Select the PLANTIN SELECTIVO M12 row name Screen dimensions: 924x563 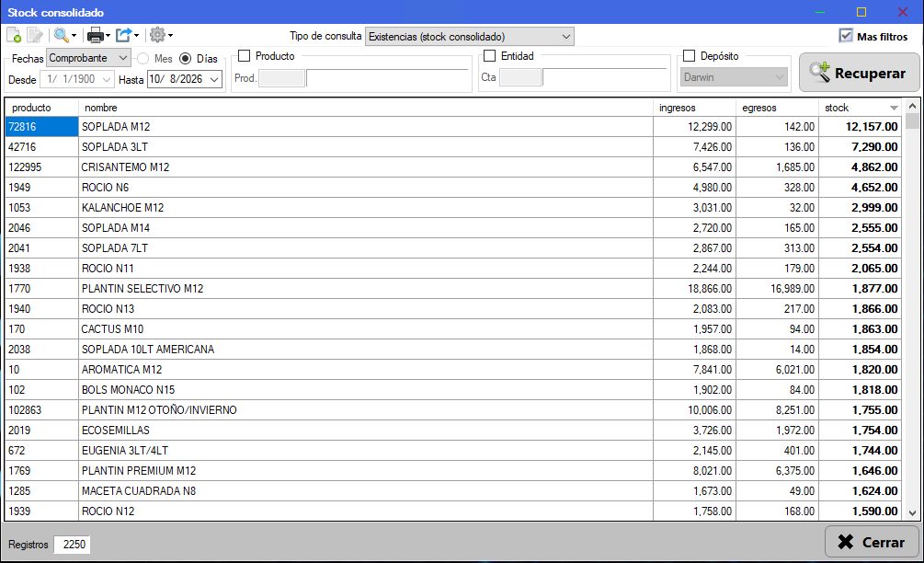click(x=143, y=288)
